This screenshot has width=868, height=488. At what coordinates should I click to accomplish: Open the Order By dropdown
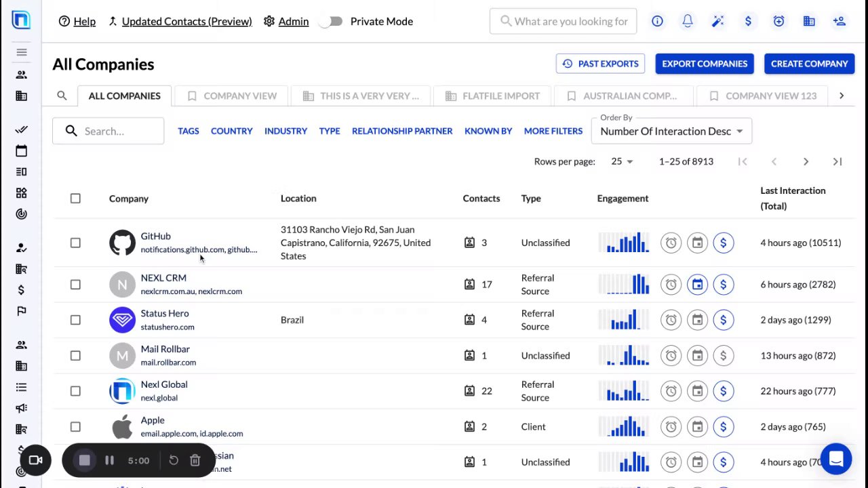point(671,131)
